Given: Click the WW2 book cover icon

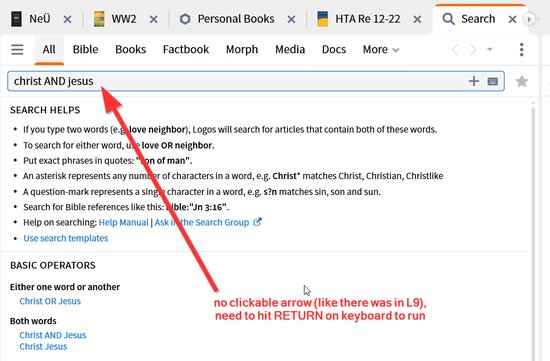Looking at the screenshot, I should (99, 19).
